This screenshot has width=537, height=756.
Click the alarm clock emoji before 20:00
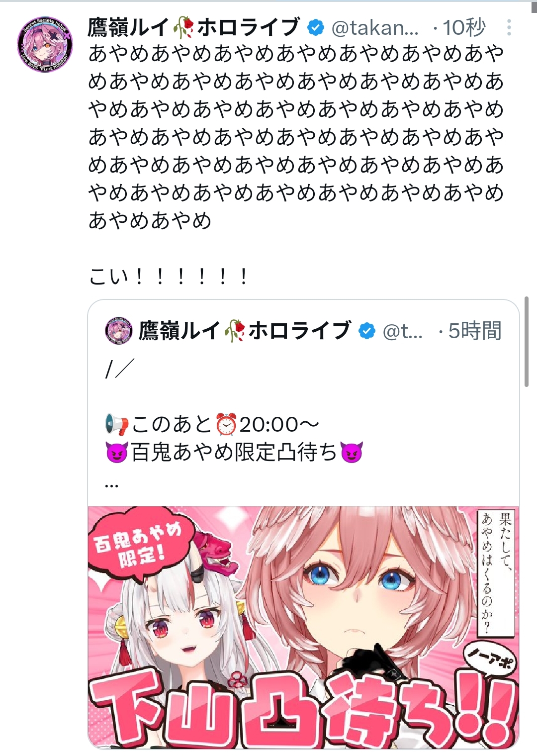[x=226, y=425]
